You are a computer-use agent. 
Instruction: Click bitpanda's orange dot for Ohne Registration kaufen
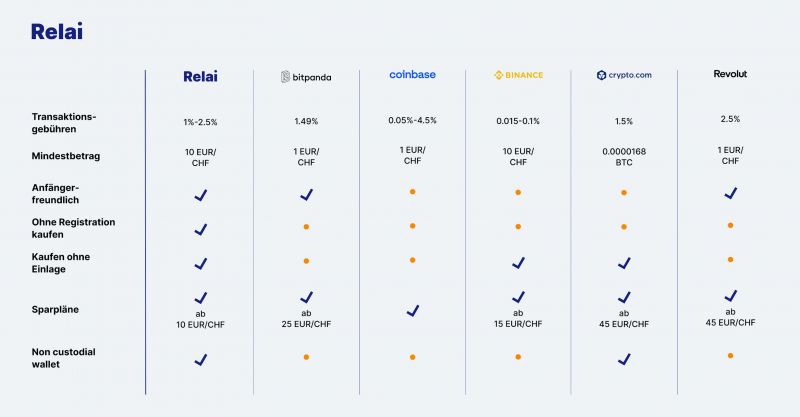(306, 227)
